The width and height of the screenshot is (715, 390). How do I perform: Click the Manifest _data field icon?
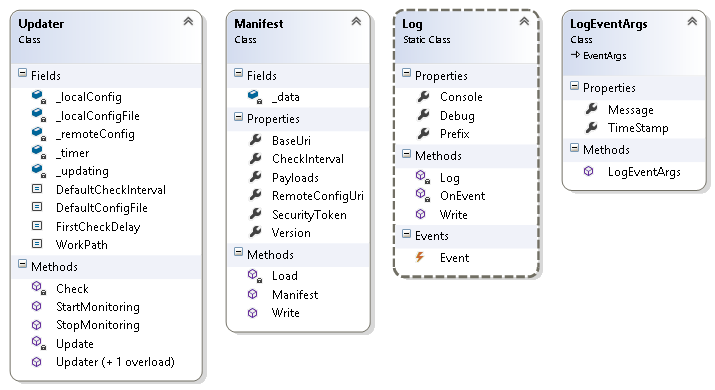click(x=254, y=97)
